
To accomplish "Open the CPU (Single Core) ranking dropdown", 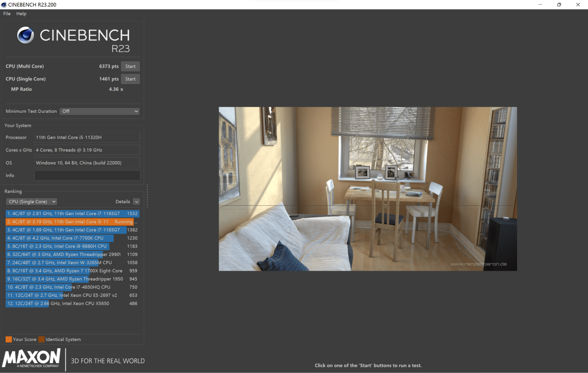I will pos(31,202).
